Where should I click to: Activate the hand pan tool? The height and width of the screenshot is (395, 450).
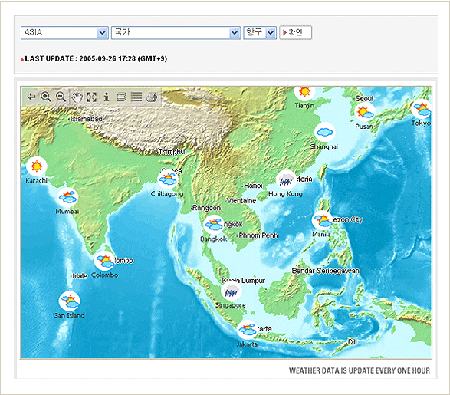(x=77, y=97)
